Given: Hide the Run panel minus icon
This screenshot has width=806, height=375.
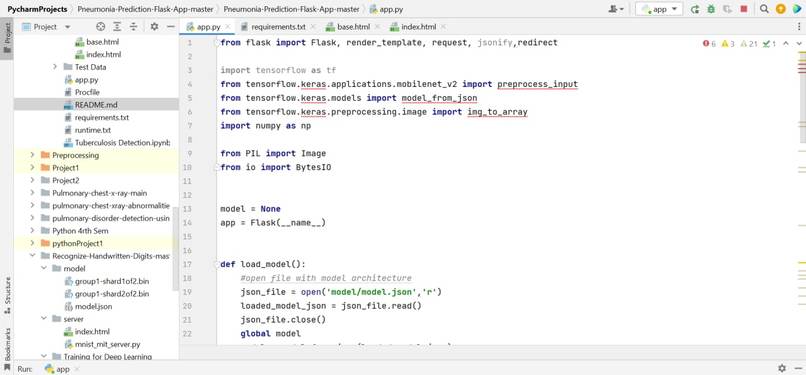Looking at the screenshot, I should 798,368.
